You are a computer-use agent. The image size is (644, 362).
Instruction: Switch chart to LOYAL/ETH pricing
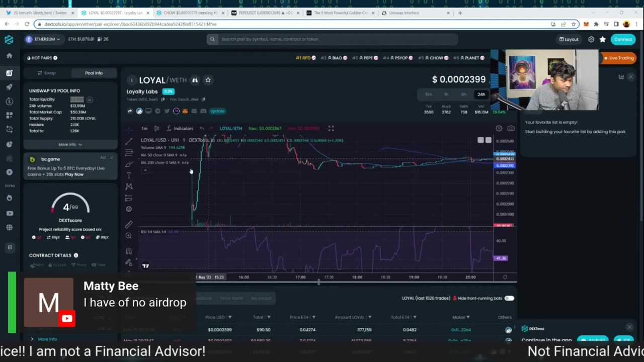point(231,128)
